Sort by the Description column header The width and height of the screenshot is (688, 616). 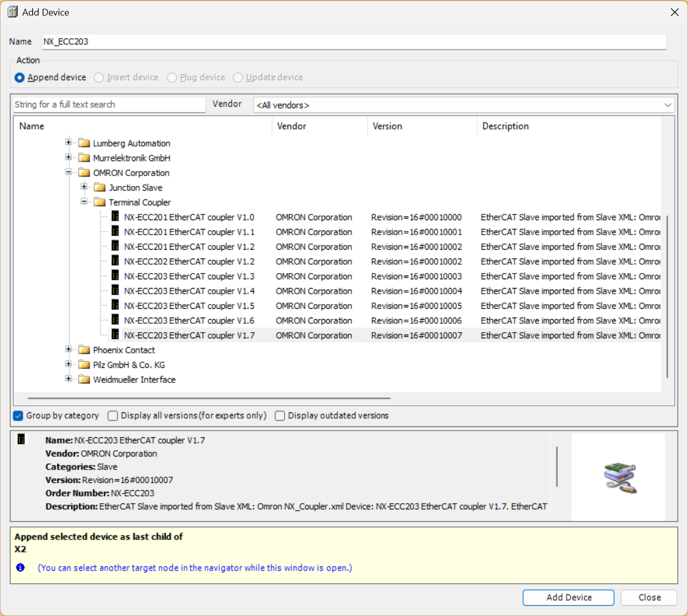(569, 126)
